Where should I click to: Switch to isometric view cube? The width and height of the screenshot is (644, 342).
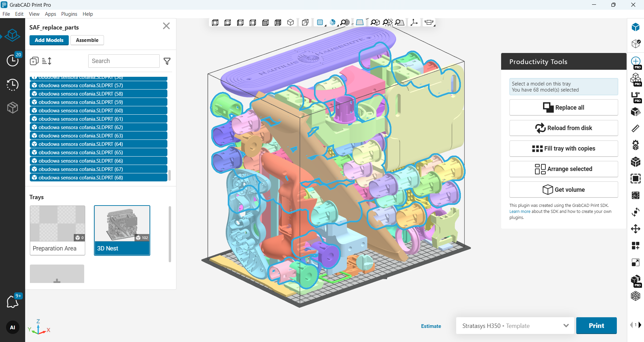tap(290, 22)
